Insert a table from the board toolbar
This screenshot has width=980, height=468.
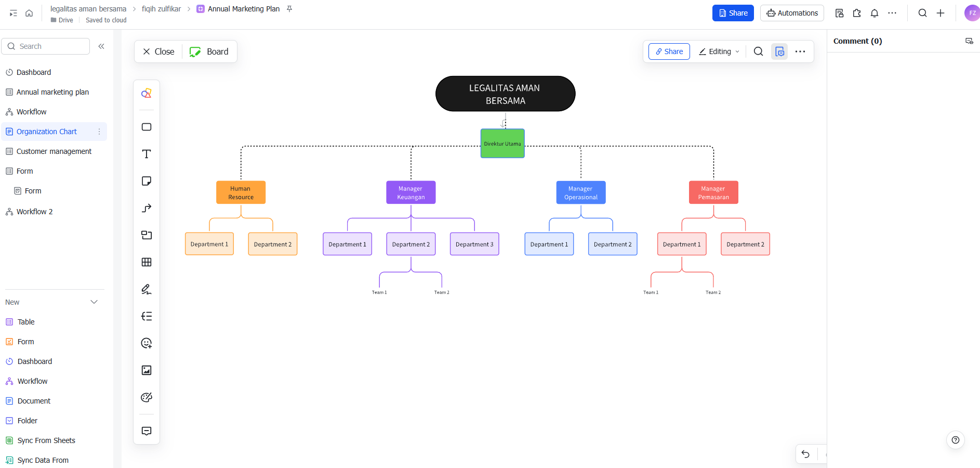147,262
